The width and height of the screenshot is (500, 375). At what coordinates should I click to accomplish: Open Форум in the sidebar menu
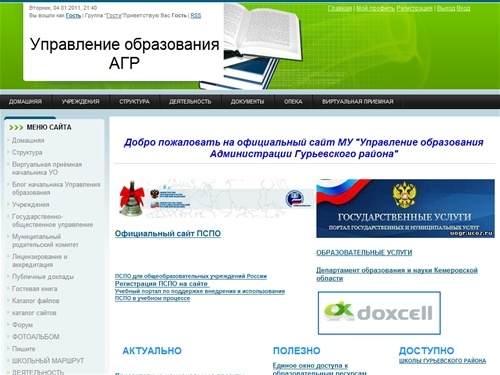22,325
